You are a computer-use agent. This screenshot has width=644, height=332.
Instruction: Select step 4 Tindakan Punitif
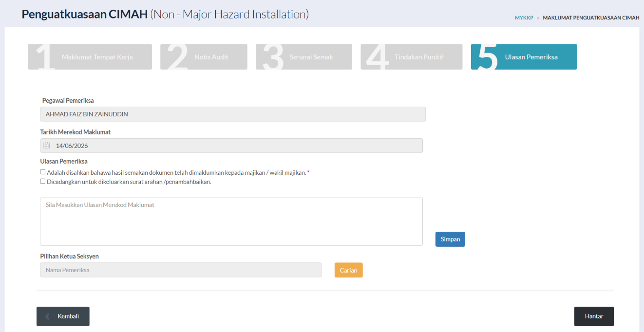click(412, 57)
